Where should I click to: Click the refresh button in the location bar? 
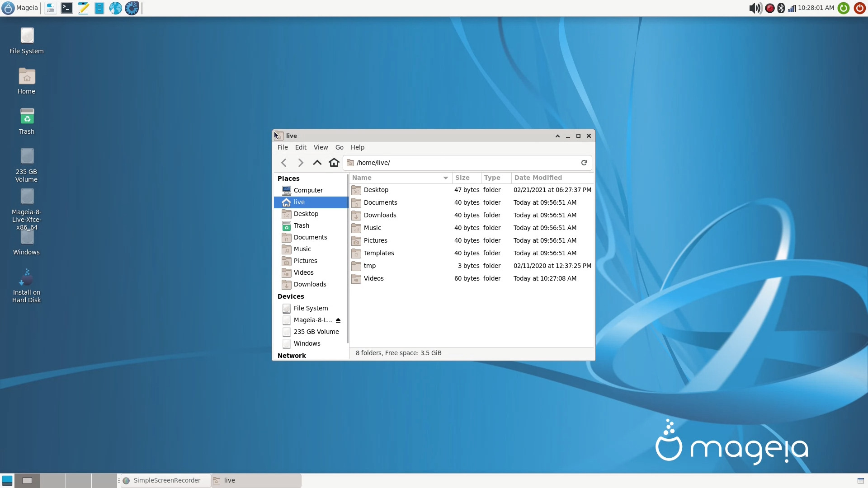click(x=584, y=162)
